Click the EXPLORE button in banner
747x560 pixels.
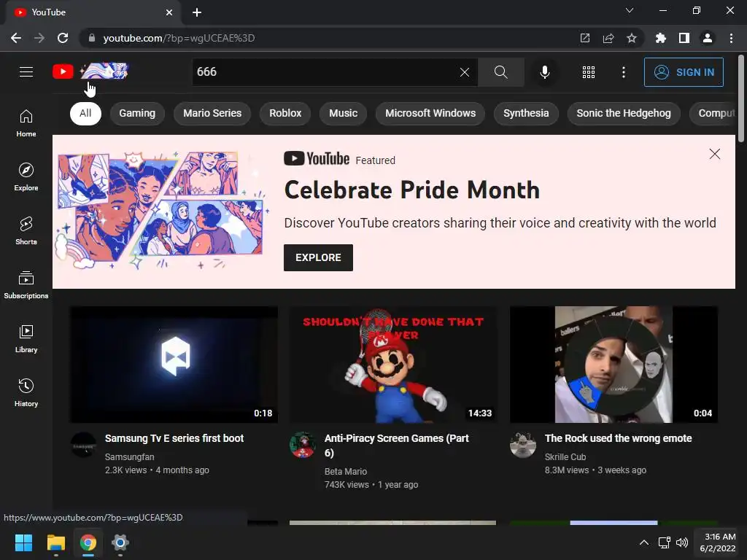(x=318, y=257)
